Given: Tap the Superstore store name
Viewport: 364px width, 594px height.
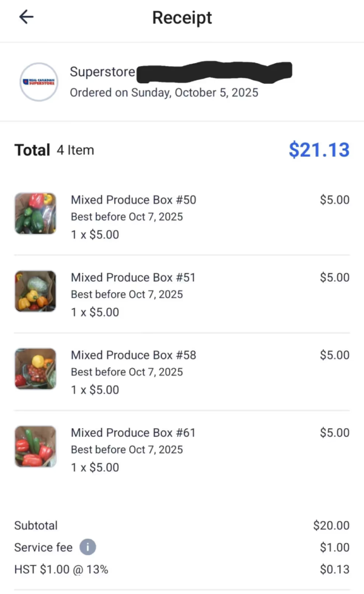Looking at the screenshot, I should pyautogui.click(x=103, y=72).
